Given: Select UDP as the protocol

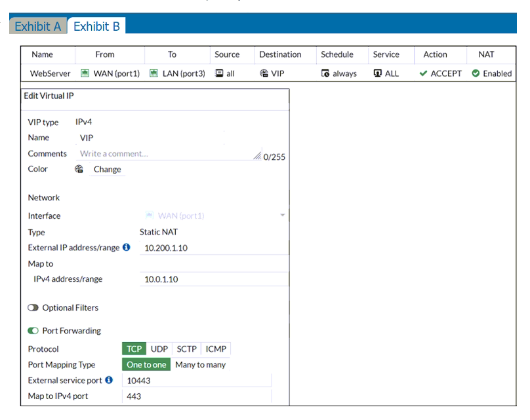Looking at the screenshot, I should click(159, 349).
